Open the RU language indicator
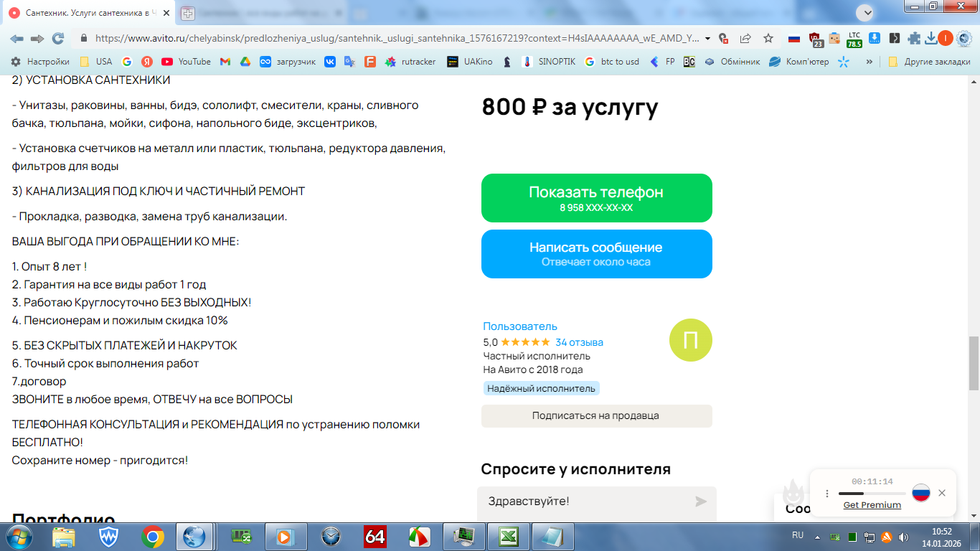Screen dimensions: 980x551 (x=798, y=536)
